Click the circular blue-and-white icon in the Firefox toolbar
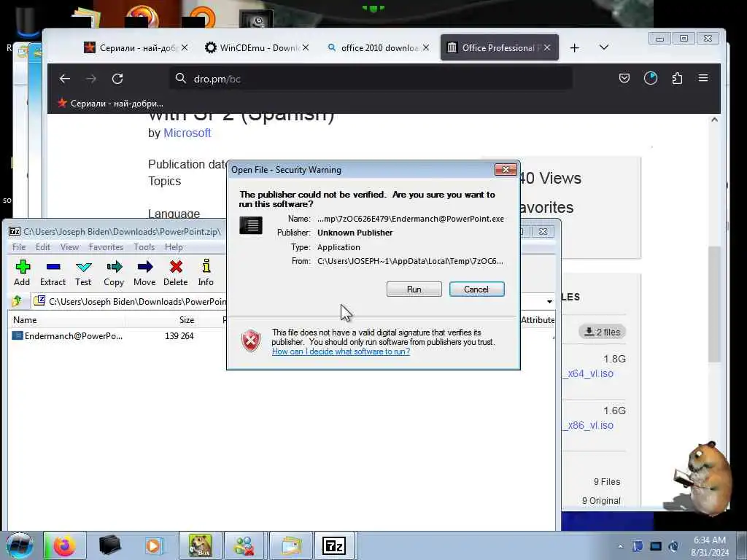 click(x=651, y=78)
